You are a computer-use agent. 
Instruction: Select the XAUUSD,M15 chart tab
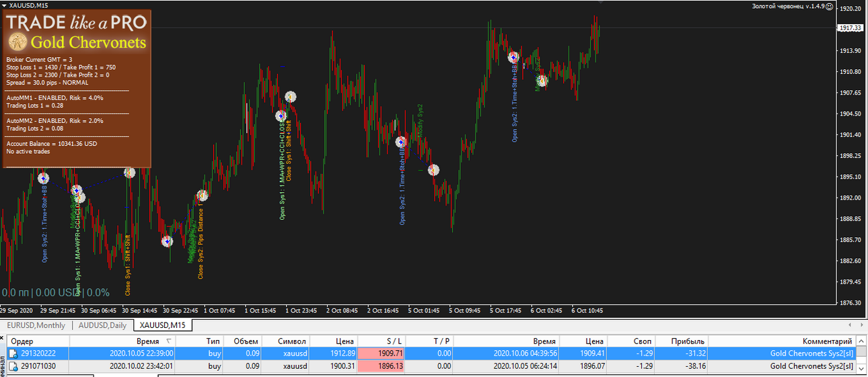[x=163, y=325]
